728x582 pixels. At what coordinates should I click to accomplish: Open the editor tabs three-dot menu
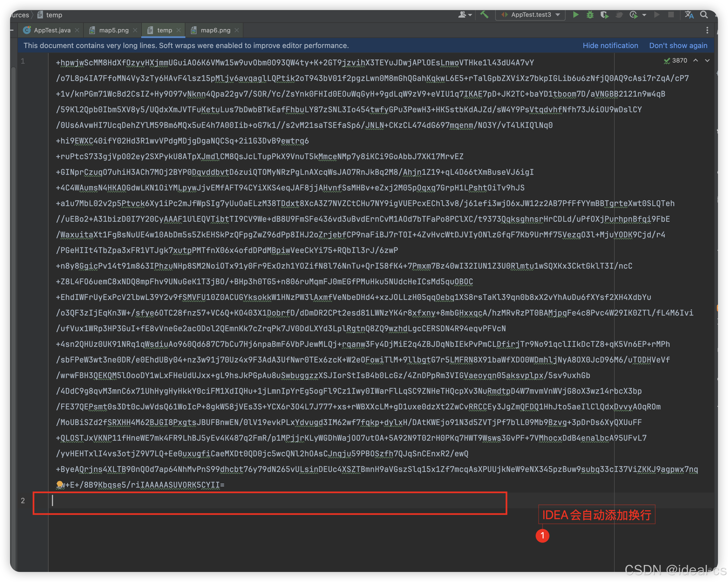click(x=707, y=30)
